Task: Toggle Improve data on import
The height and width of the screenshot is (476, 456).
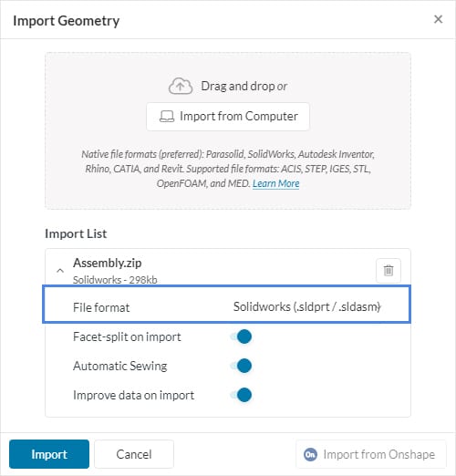Action: click(241, 395)
